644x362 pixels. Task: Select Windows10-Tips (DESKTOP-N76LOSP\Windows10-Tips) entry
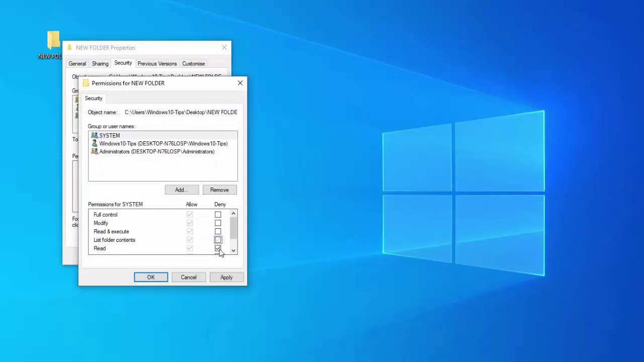(x=163, y=144)
